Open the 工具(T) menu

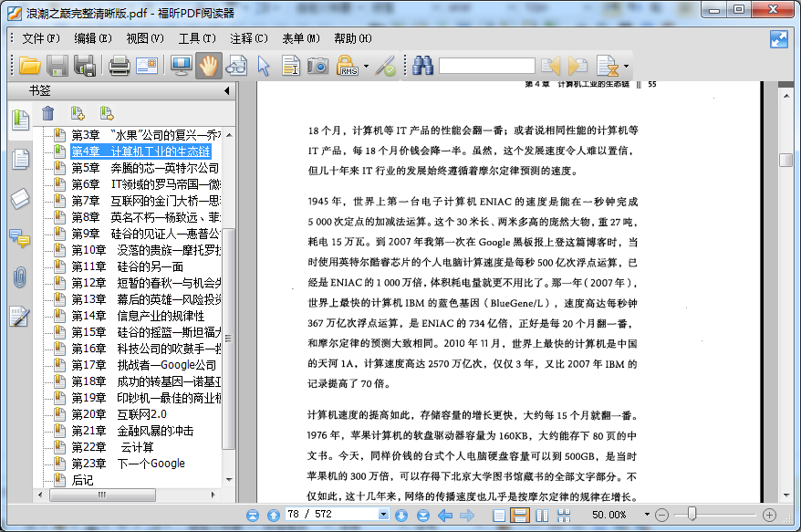point(197,38)
